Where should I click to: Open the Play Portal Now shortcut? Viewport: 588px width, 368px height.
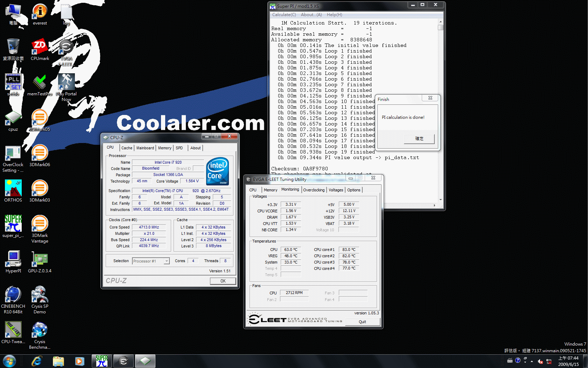point(66,88)
